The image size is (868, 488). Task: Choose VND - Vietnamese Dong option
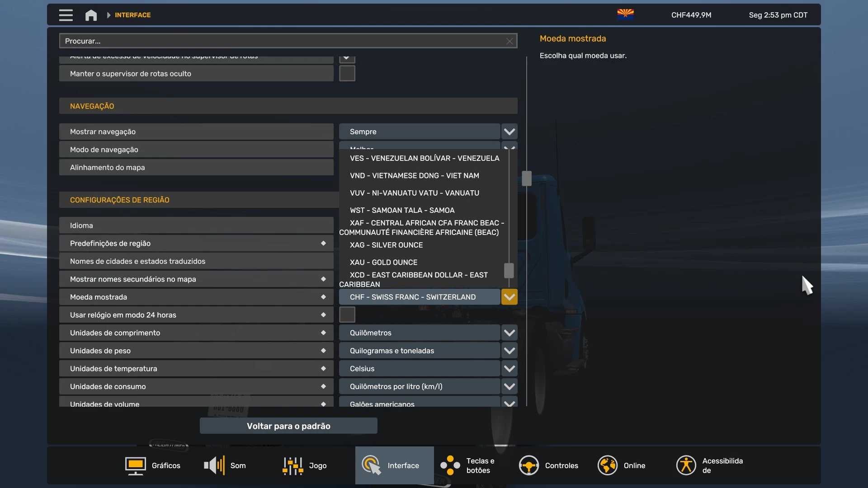coord(414,175)
